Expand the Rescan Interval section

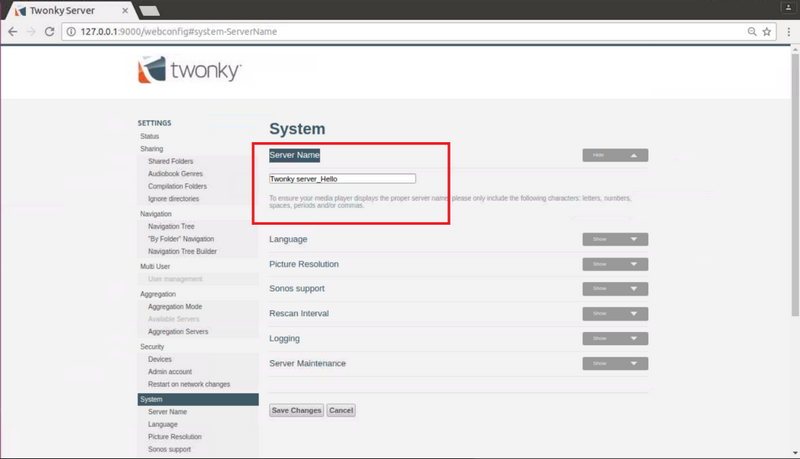point(615,314)
